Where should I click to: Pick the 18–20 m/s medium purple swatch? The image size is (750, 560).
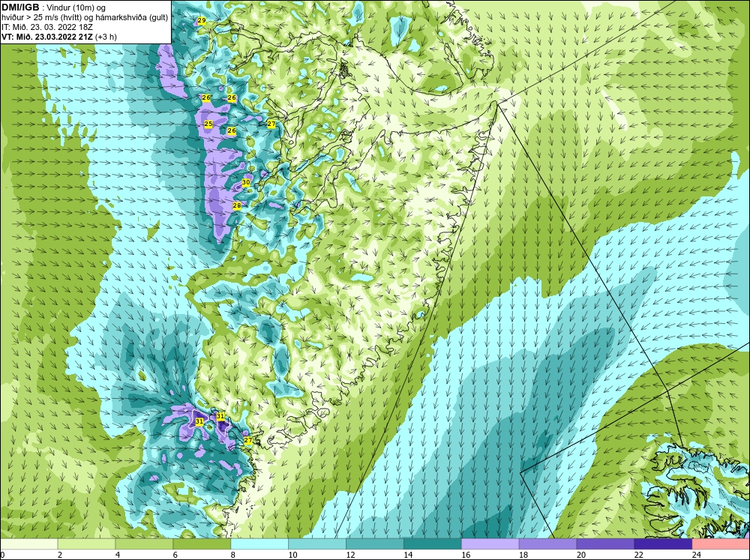[547, 544]
